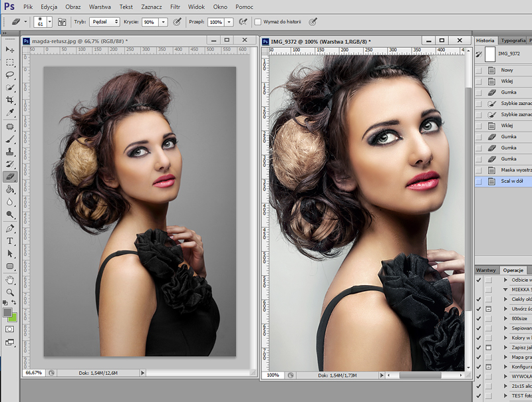Select the Crop tool

click(x=10, y=100)
